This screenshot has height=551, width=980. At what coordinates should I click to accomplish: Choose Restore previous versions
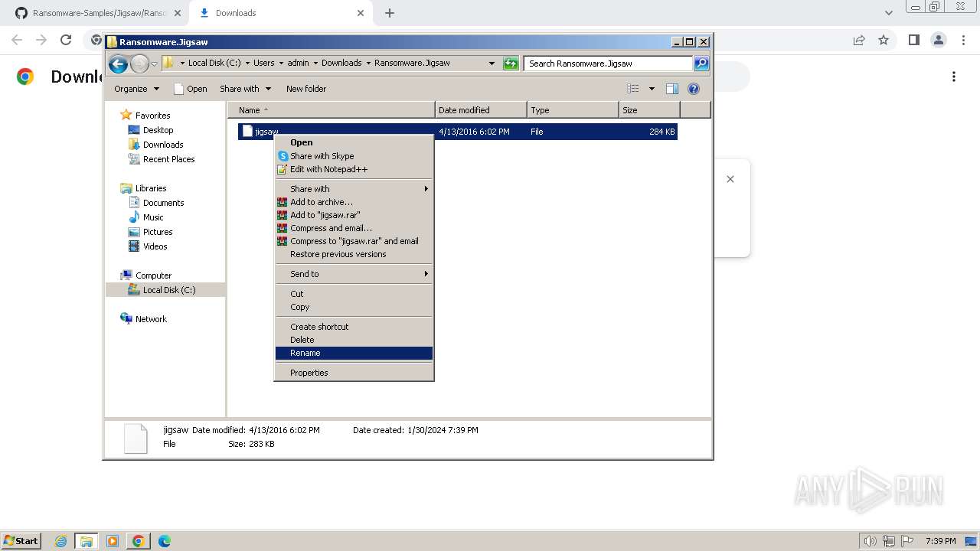tap(354, 254)
